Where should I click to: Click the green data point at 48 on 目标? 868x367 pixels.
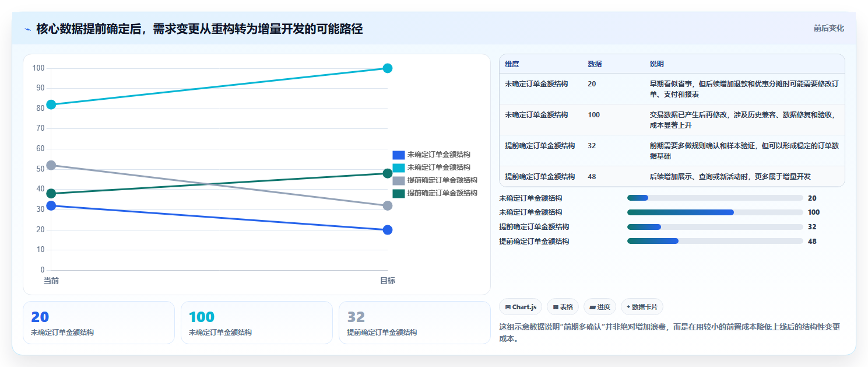point(388,173)
